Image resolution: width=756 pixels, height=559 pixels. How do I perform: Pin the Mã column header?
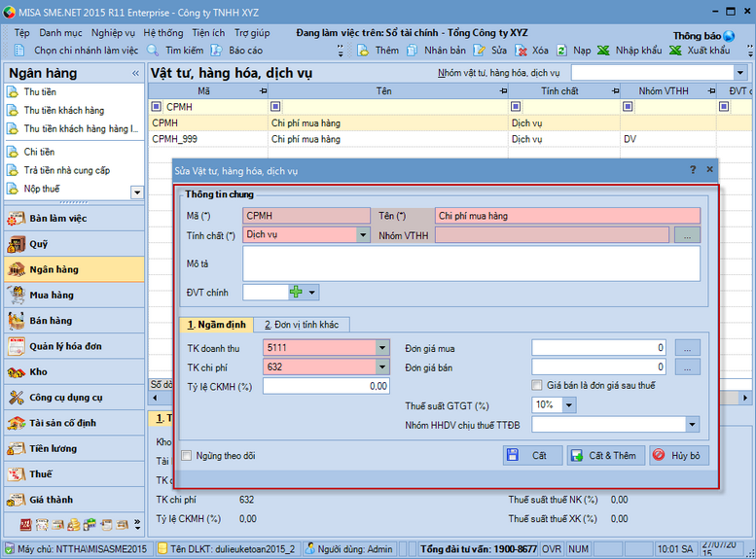point(263,90)
